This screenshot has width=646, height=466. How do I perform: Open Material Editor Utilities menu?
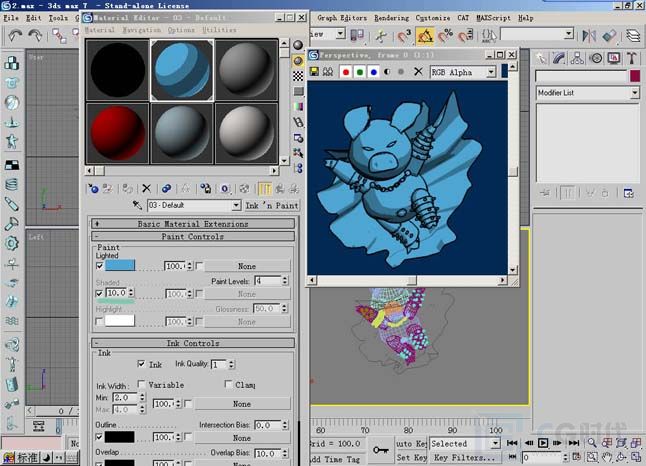coord(219,30)
